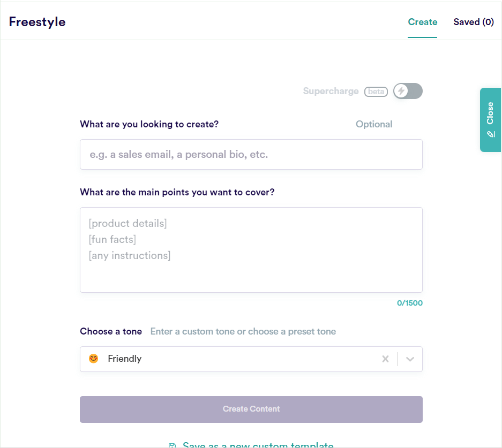Viewport: 502px width, 448px height.
Task: Click the pencil icon on Close tab
Action: point(490,134)
